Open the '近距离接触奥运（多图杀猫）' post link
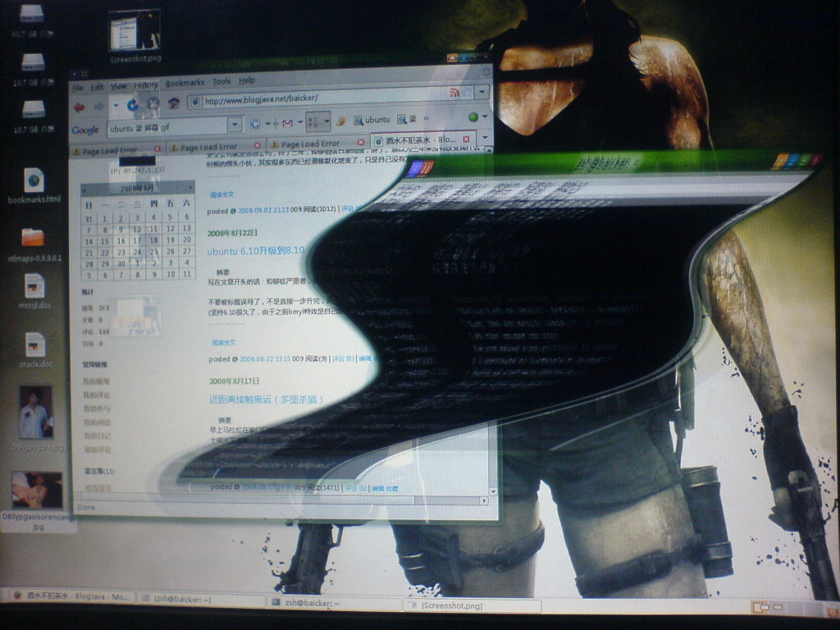 (267, 399)
